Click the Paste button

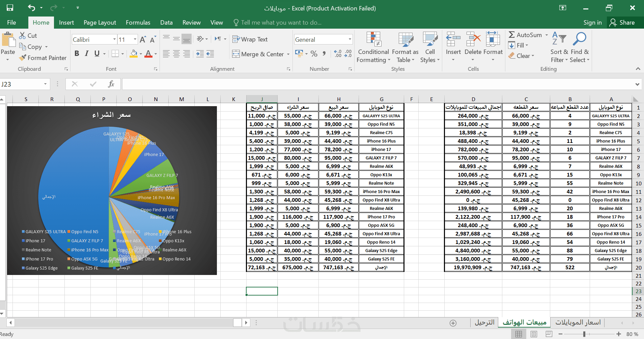[x=8, y=47]
